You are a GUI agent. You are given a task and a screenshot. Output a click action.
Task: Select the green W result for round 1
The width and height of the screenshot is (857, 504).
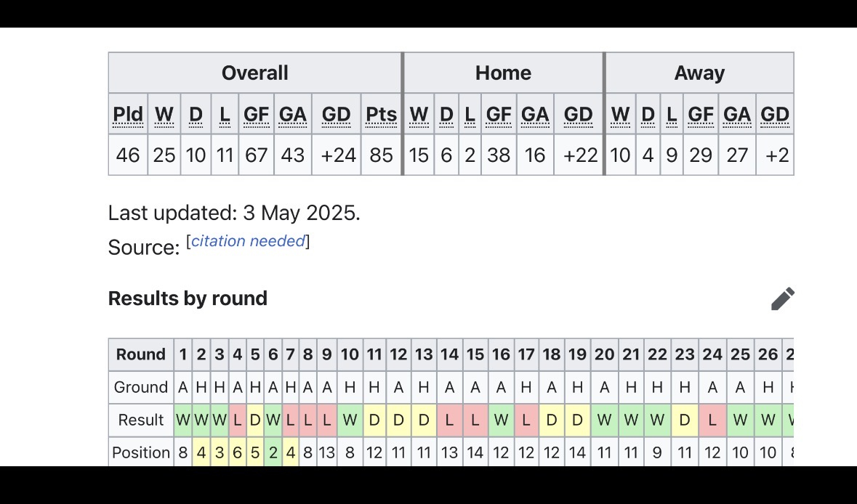tap(183, 420)
